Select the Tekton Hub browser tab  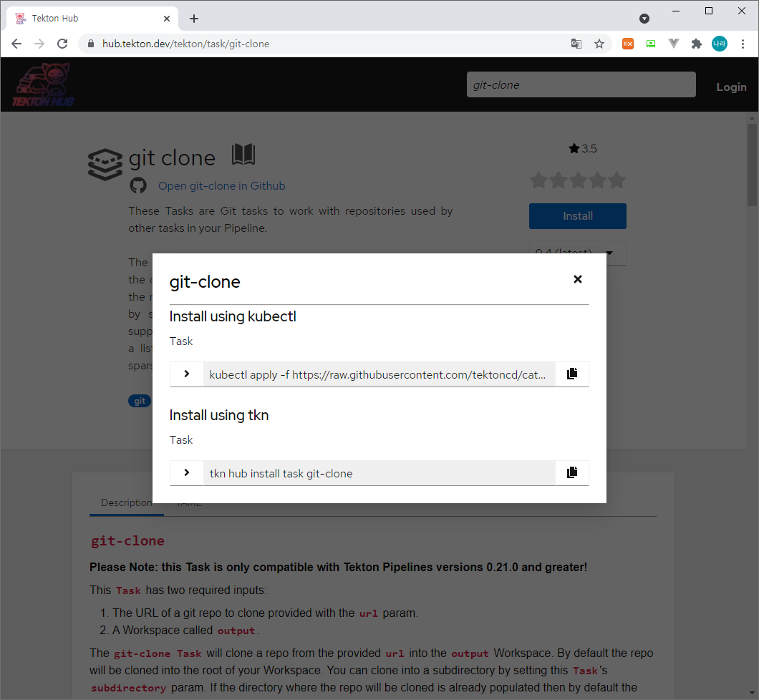click(92, 19)
